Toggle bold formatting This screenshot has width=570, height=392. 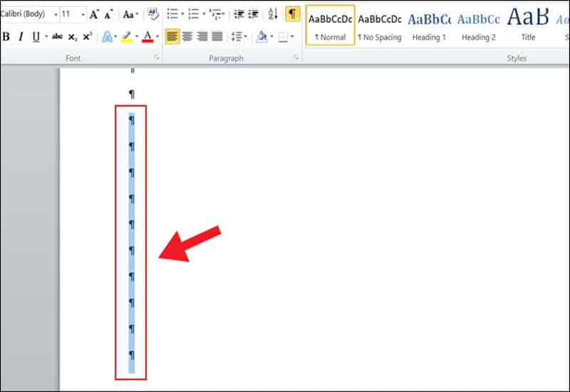point(6,36)
